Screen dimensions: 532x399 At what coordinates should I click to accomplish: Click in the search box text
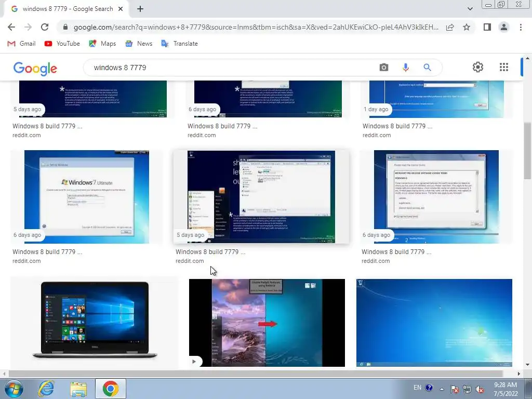tap(120, 68)
